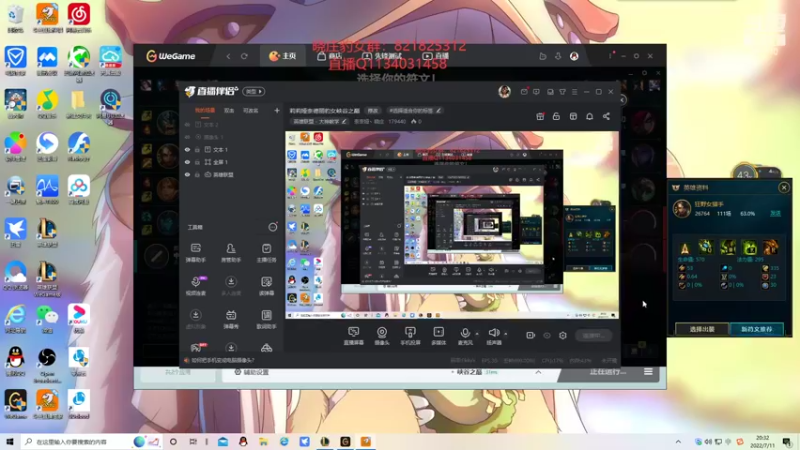Open the 虚拟形象 download tool
The width and height of the screenshot is (800, 450).
click(x=195, y=319)
